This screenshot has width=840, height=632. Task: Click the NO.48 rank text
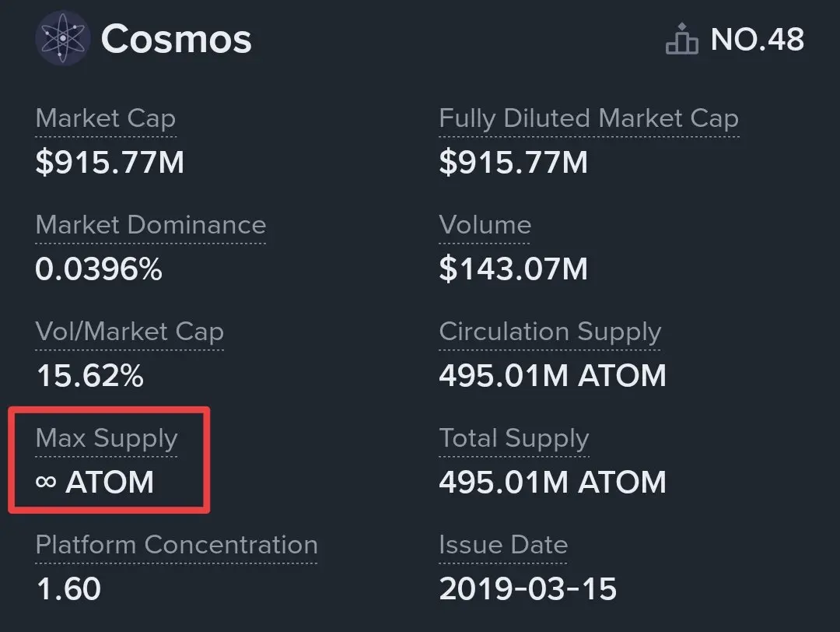[758, 39]
